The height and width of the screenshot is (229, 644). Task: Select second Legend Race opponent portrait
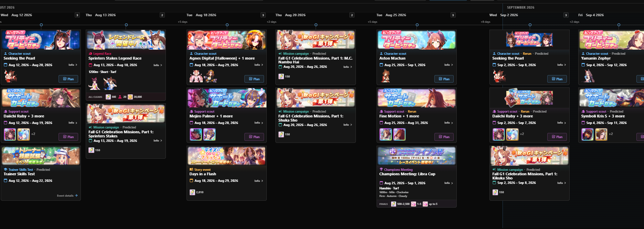point(110,83)
